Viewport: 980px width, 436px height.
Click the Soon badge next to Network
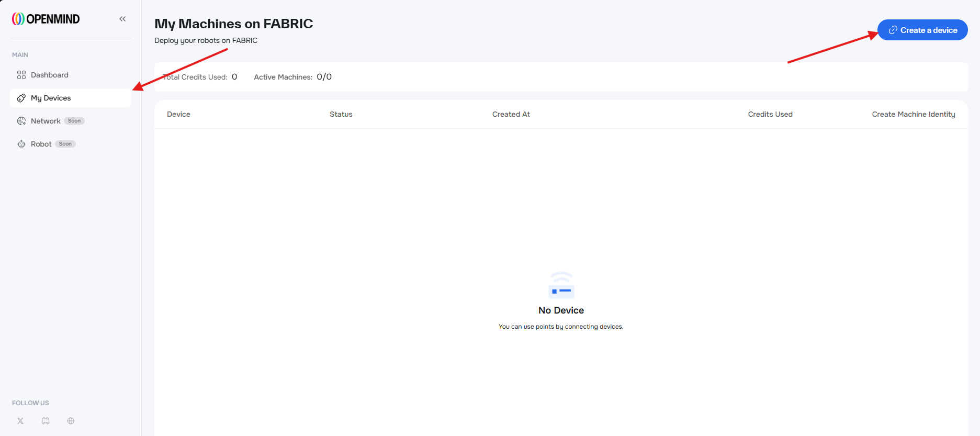tap(74, 121)
